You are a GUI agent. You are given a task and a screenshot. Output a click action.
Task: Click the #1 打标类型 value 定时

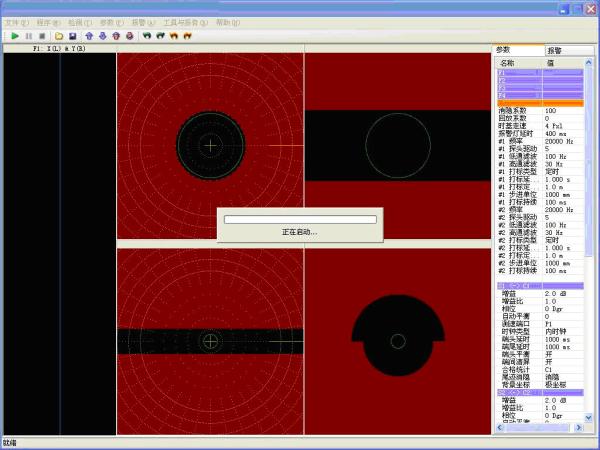tap(552, 172)
